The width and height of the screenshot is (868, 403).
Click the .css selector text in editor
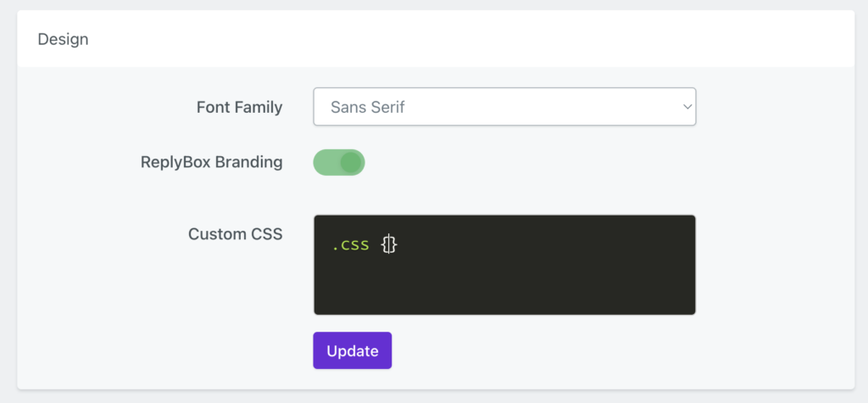point(350,245)
